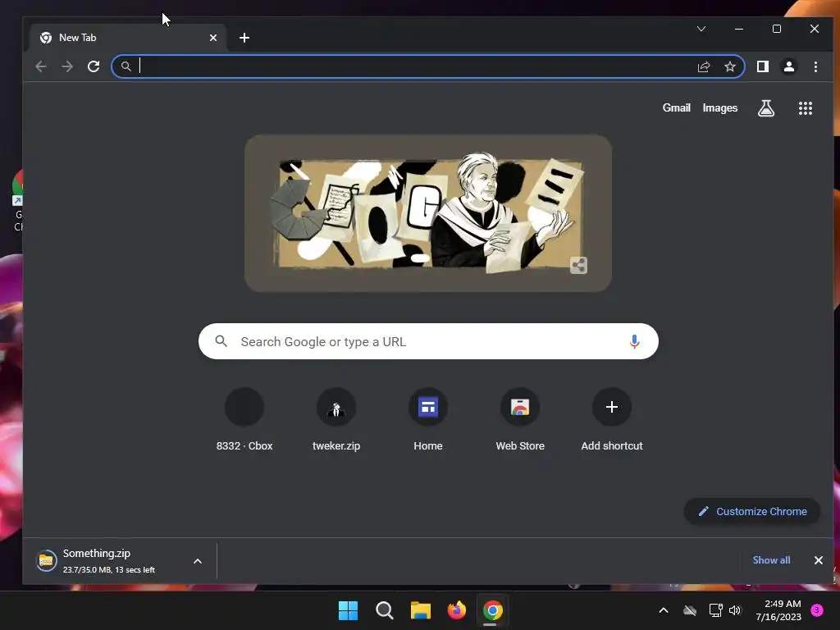The width and height of the screenshot is (840, 630).
Task: Start voice search with the microphone
Action: (x=634, y=341)
